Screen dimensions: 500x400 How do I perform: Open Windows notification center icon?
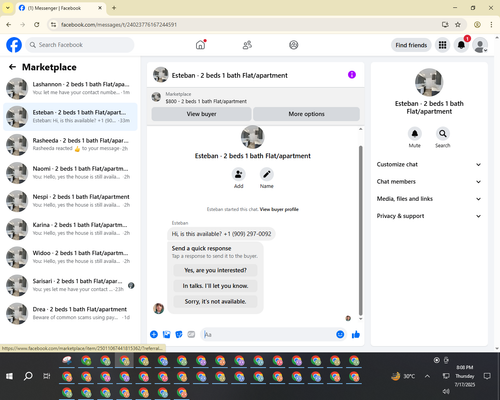487,376
